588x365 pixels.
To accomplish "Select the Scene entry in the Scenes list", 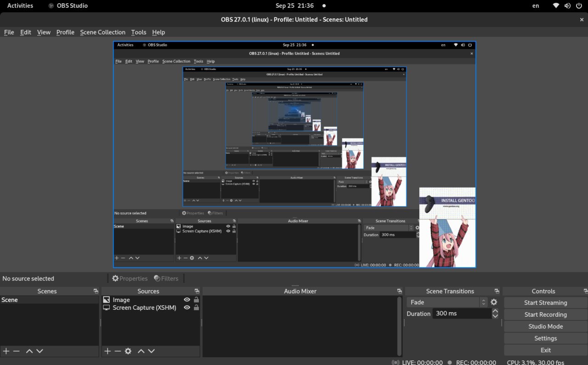I will [49, 300].
